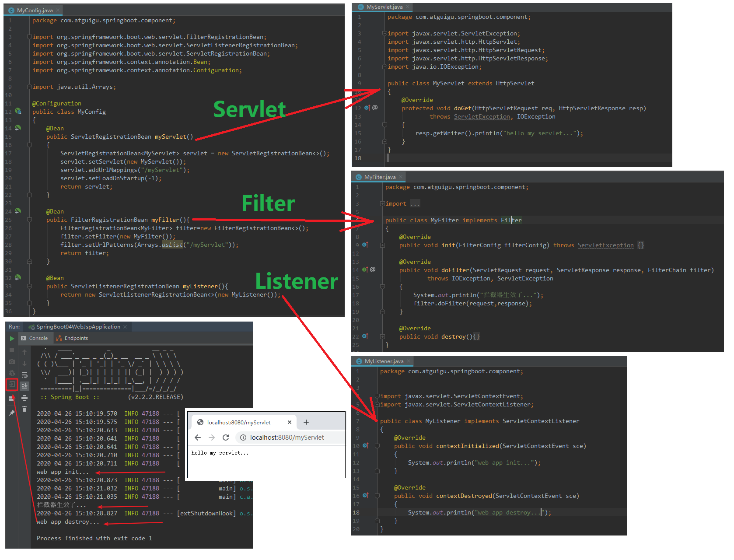Click the bean gutter icon for myServlet()
Viewport: 734px width, 560px height.
pyautogui.click(x=18, y=128)
